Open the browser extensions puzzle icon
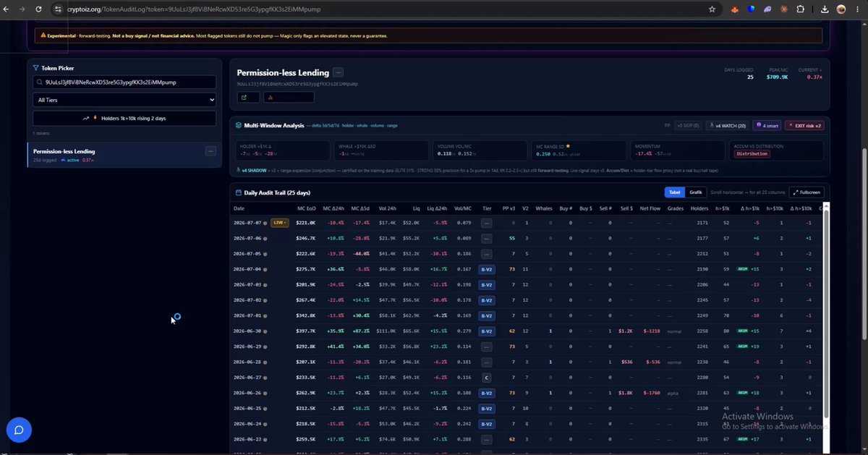This screenshot has width=868, height=455. coord(800,9)
